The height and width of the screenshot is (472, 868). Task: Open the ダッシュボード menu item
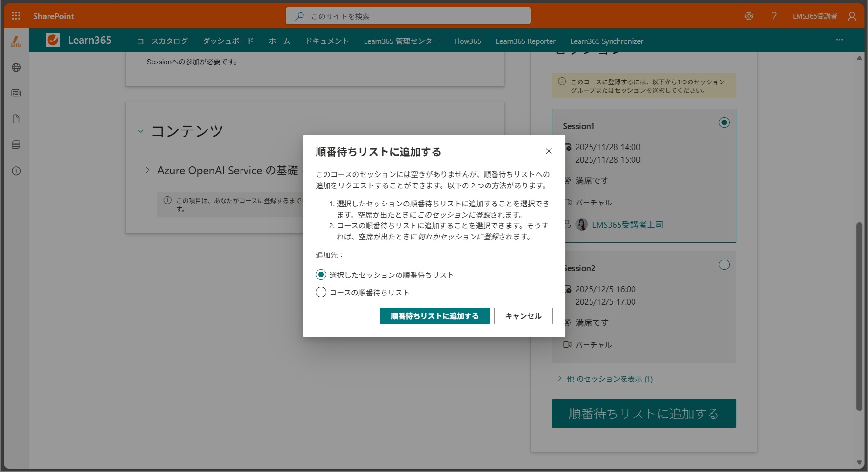[x=228, y=41]
